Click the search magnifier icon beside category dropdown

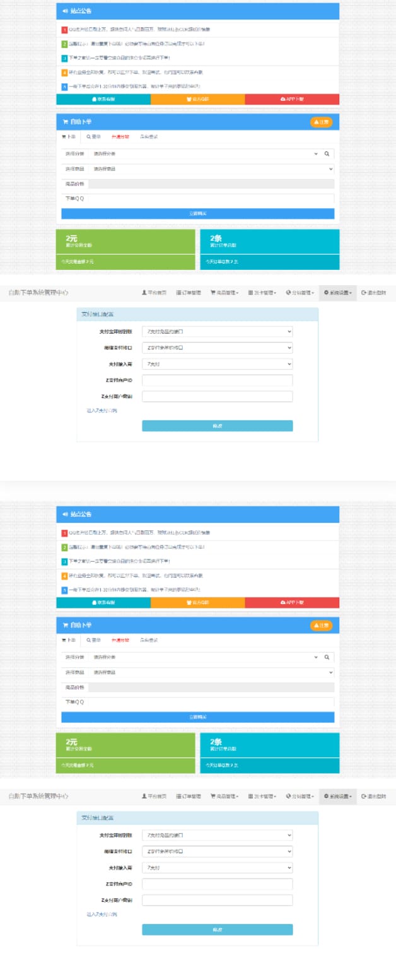click(327, 153)
